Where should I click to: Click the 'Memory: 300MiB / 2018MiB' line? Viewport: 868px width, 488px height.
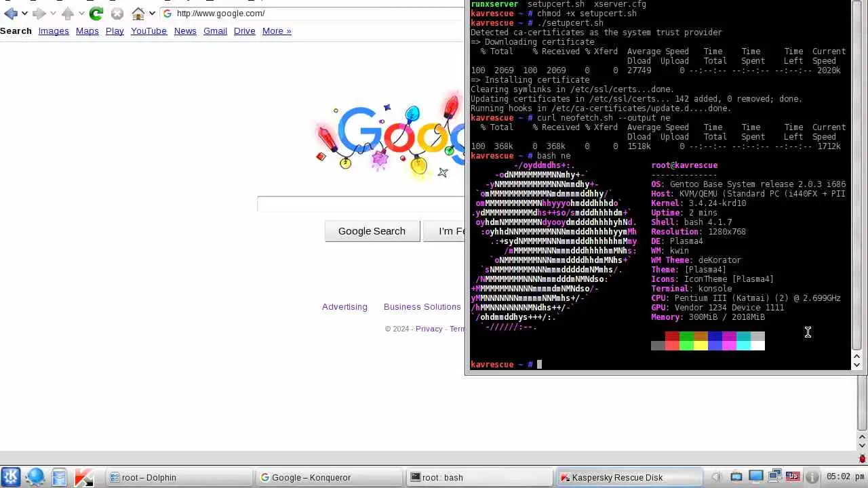[708, 317]
